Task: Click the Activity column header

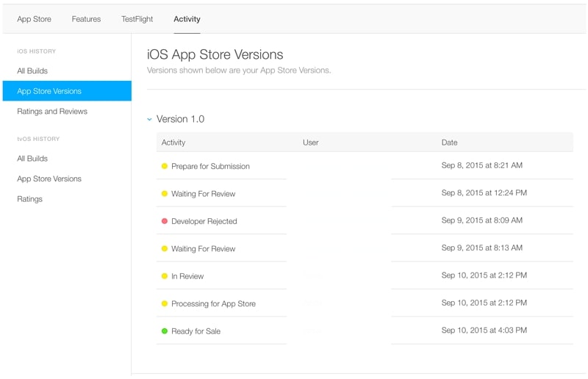Action: [x=173, y=142]
